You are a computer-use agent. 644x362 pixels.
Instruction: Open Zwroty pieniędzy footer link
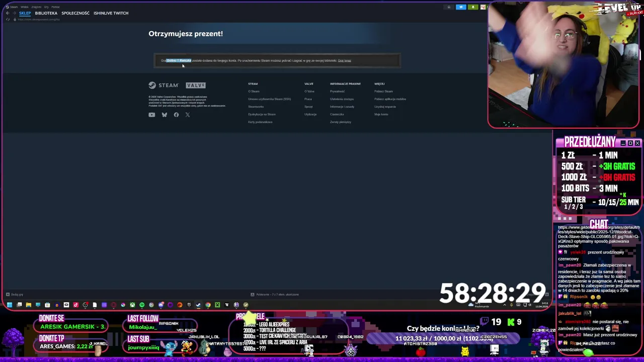click(x=341, y=122)
